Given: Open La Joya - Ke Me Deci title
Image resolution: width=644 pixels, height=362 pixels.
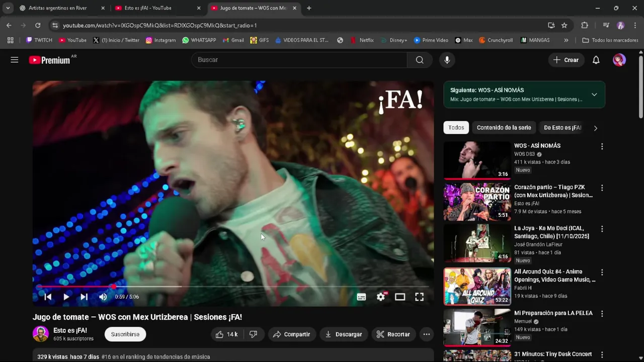Looking at the screenshot, I should point(551,232).
